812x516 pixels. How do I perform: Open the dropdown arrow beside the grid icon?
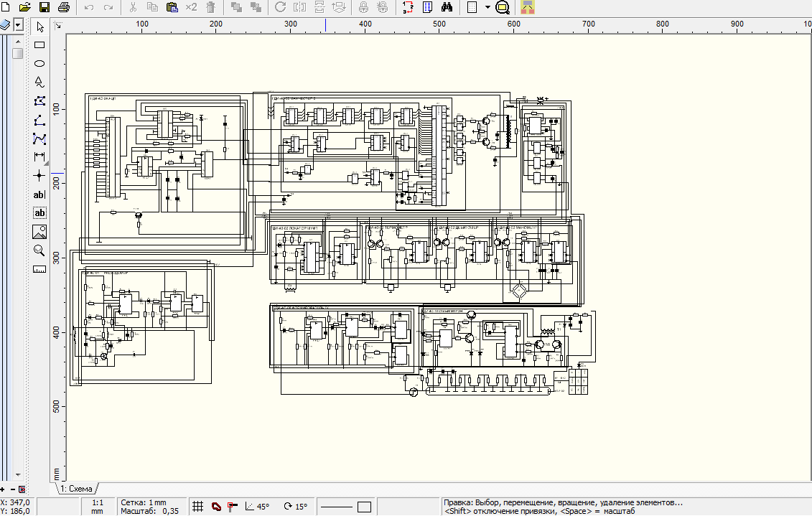click(487, 7)
